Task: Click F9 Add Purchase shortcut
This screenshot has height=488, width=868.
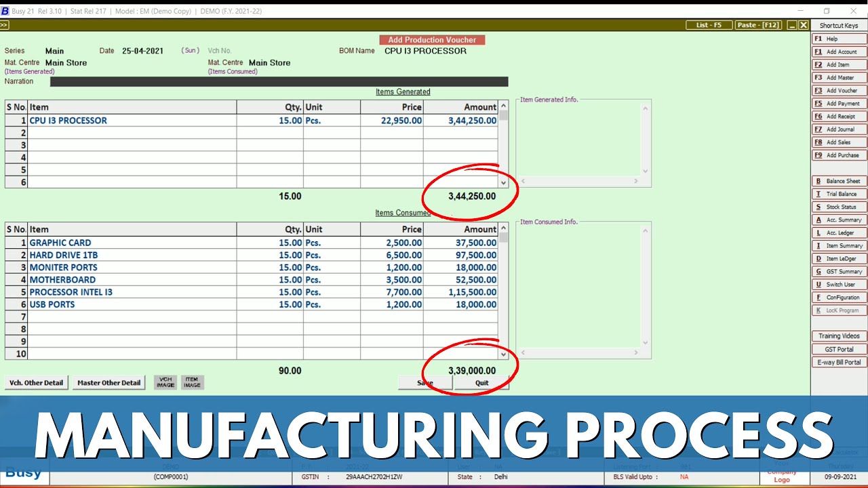Action: click(x=839, y=155)
